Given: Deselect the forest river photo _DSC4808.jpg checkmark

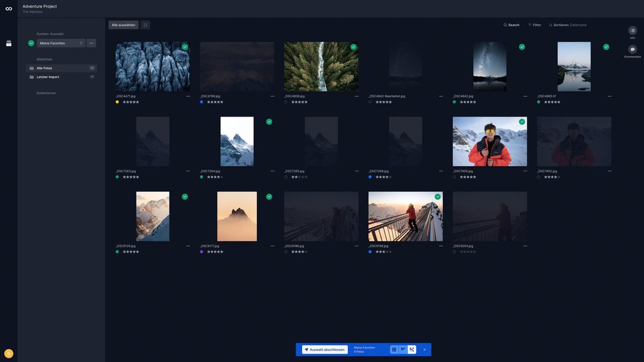Looking at the screenshot, I should [353, 47].
